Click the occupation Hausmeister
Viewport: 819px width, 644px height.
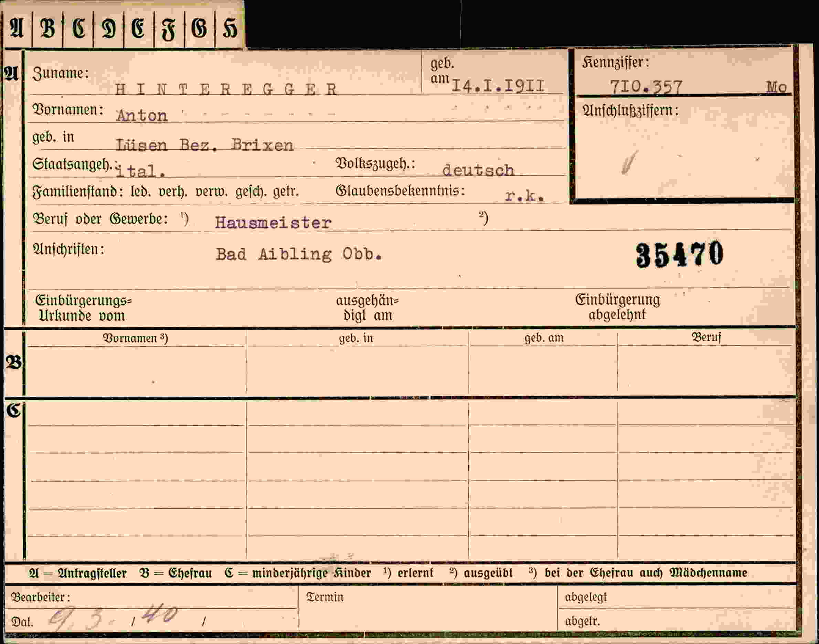(x=273, y=223)
